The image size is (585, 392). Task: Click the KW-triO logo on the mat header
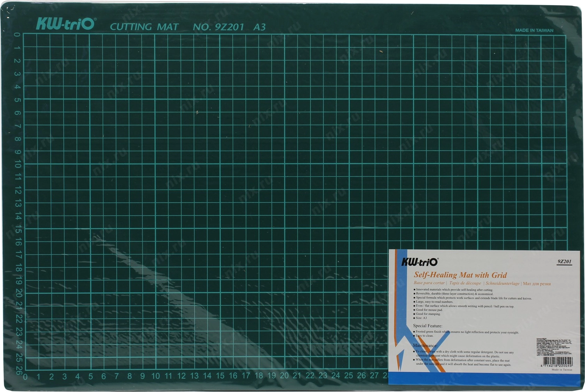pyautogui.click(x=66, y=24)
